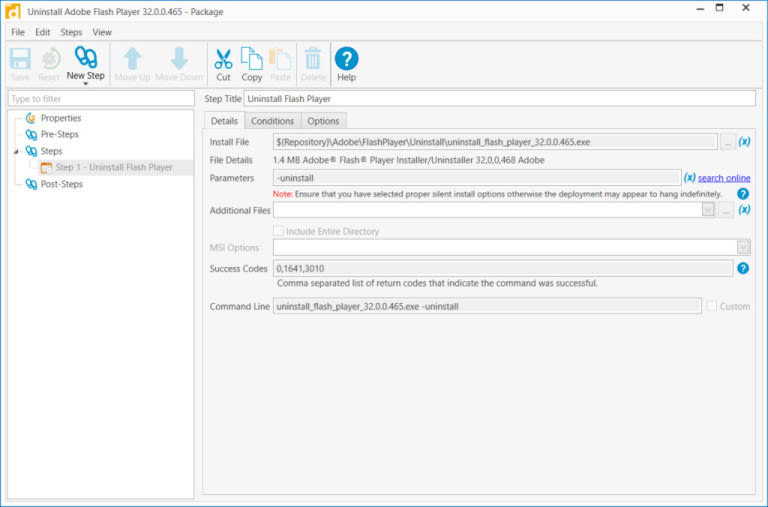Open the New Step dropdown arrow
Image resolution: width=768 pixels, height=507 pixels.
click(86, 84)
